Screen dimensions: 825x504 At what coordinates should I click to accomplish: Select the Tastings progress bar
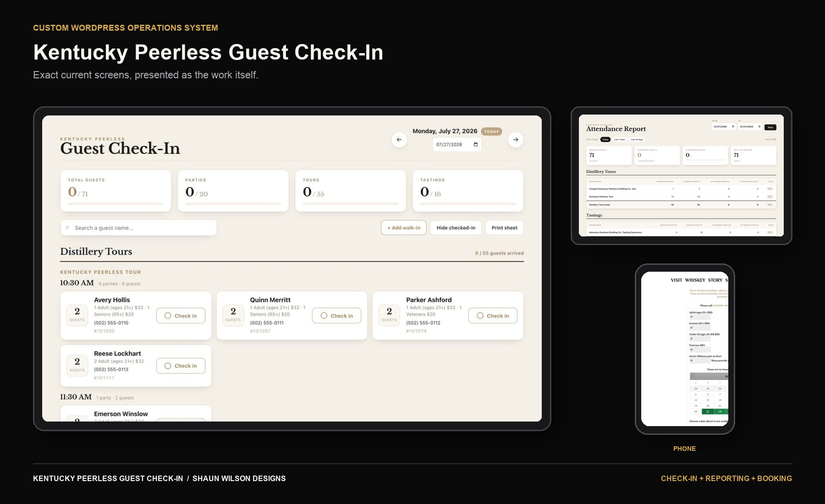[468, 203]
